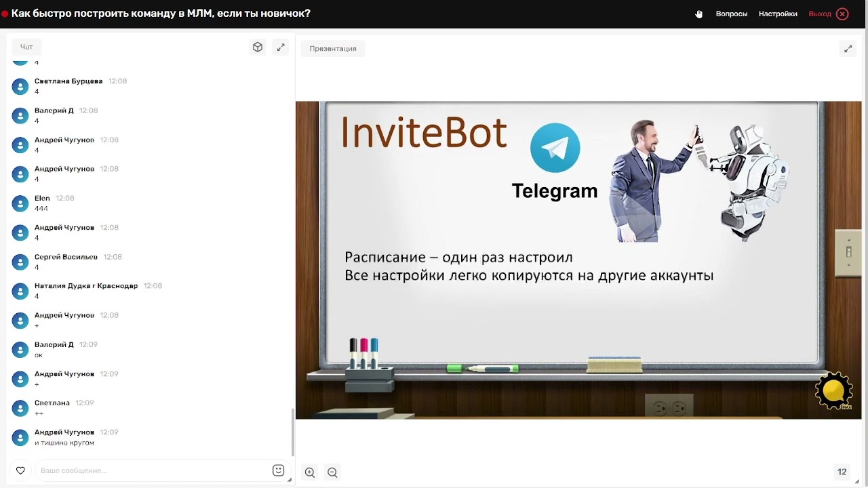Expand the presentation panel to fullscreen
This screenshot has height=488, width=868.
click(848, 49)
